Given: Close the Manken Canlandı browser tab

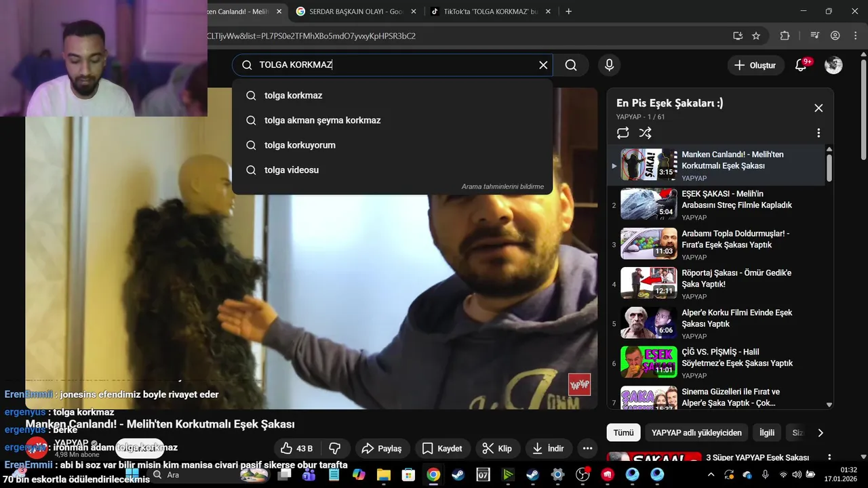Looking at the screenshot, I should [x=279, y=12].
